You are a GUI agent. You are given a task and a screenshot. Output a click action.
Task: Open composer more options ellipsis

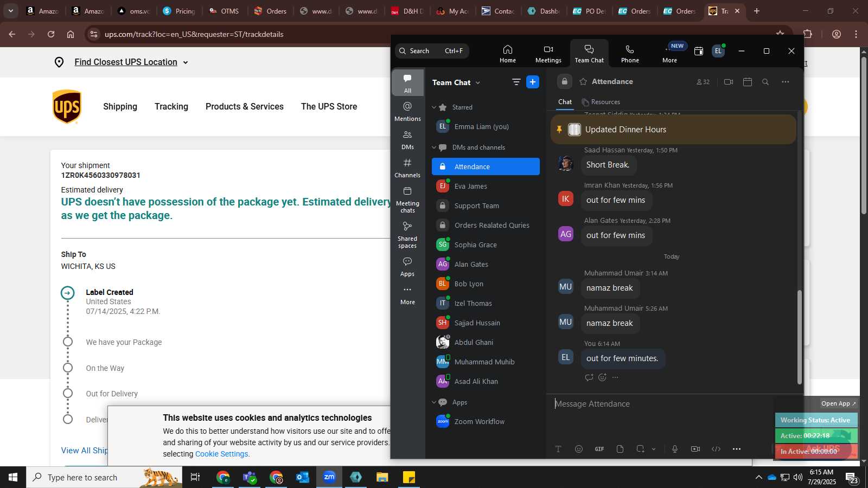tap(737, 449)
